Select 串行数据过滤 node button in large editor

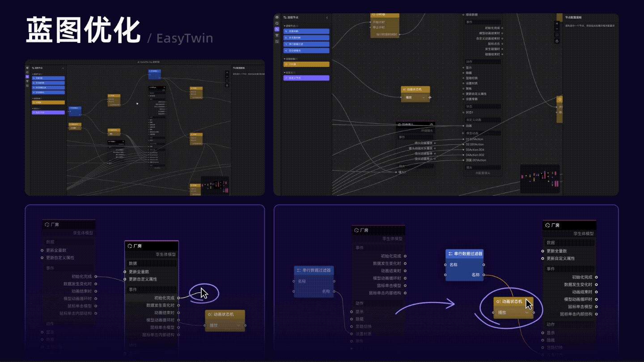coord(306,44)
